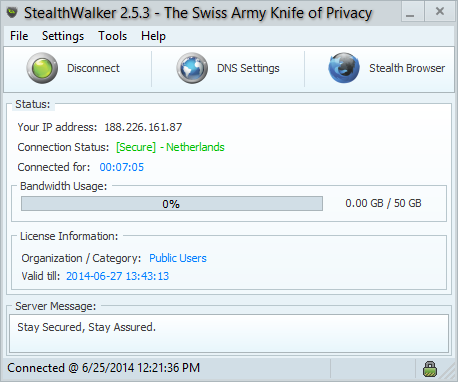
Task: Click the StealthWalker app icon in title bar
Action: (x=12, y=13)
